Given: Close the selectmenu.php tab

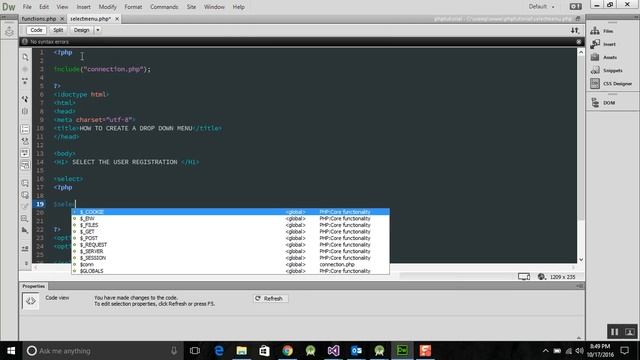Looking at the screenshot, I should 117,19.
